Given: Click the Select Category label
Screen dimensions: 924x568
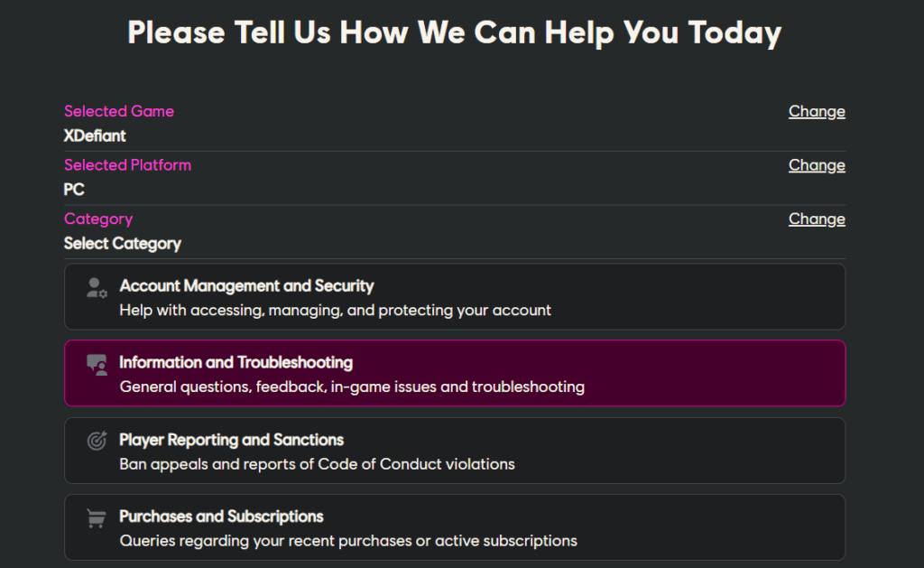Looking at the screenshot, I should 123,243.
